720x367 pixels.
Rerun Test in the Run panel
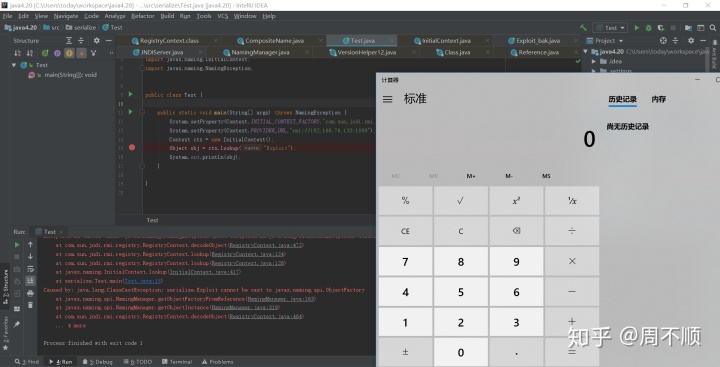pyautogui.click(x=17, y=244)
